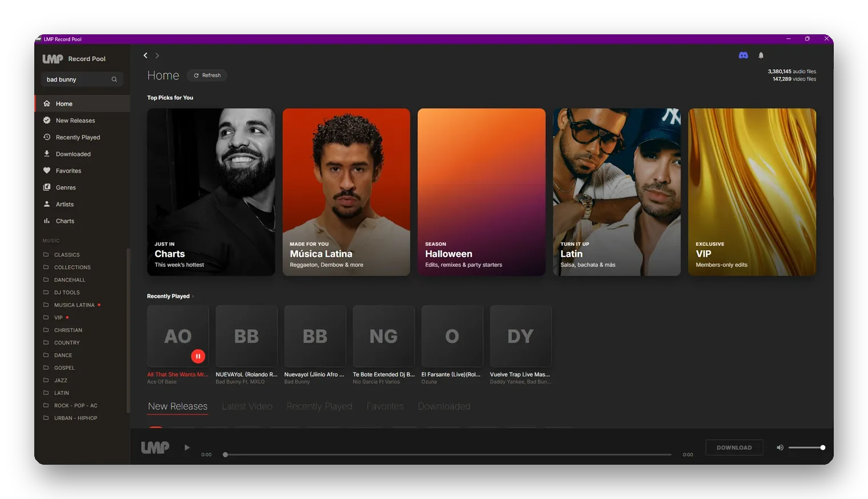868x499 pixels.
Task: Click the 'Ace Of Base' artist text
Action: pos(162,382)
